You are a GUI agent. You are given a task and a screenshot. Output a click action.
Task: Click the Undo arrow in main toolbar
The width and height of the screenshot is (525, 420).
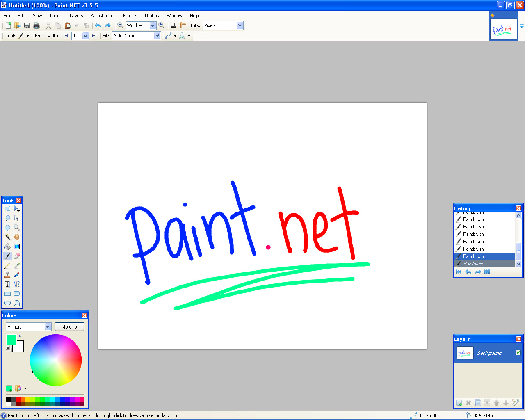[98, 25]
